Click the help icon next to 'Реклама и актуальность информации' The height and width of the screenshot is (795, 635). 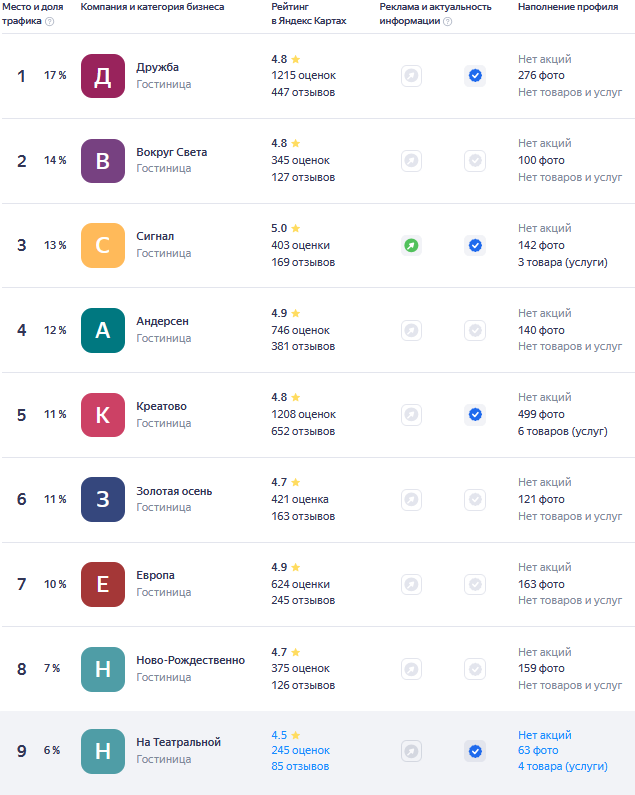coord(447,21)
